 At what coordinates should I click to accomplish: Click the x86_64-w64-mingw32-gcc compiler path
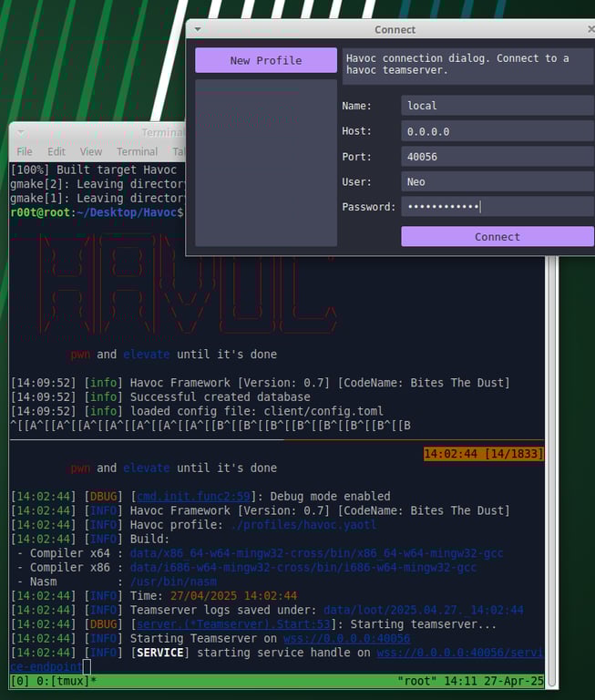tap(316, 553)
